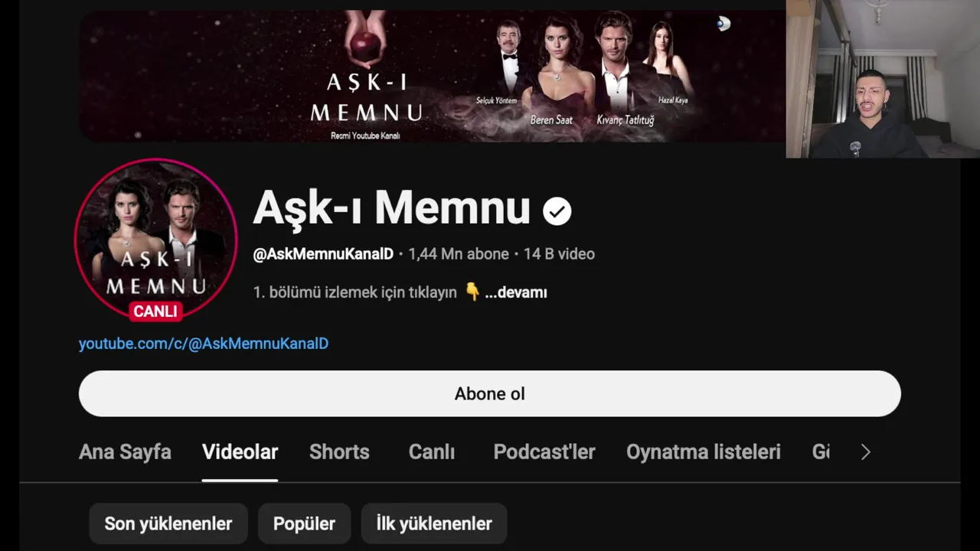Click the Kanal D logo on banner
This screenshot has height=551, width=980.
[724, 24]
